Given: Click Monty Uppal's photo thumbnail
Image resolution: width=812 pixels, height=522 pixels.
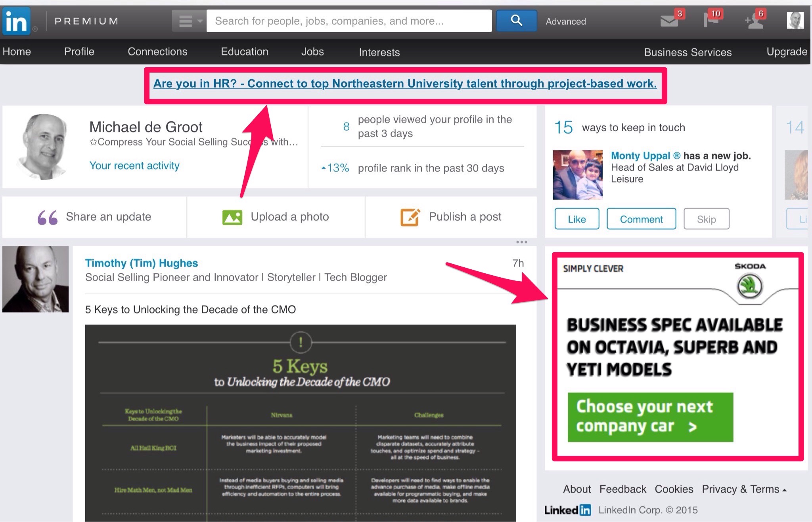Looking at the screenshot, I should pos(578,175).
